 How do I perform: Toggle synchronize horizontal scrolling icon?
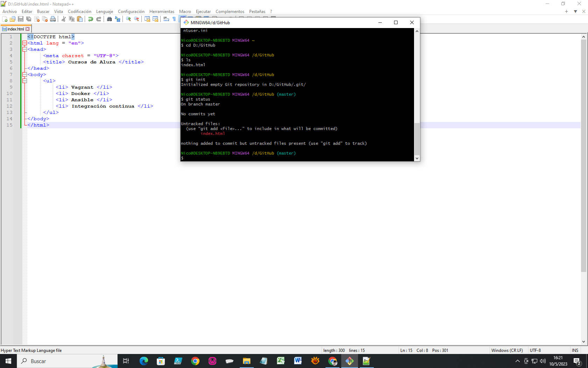pyautogui.click(x=155, y=19)
